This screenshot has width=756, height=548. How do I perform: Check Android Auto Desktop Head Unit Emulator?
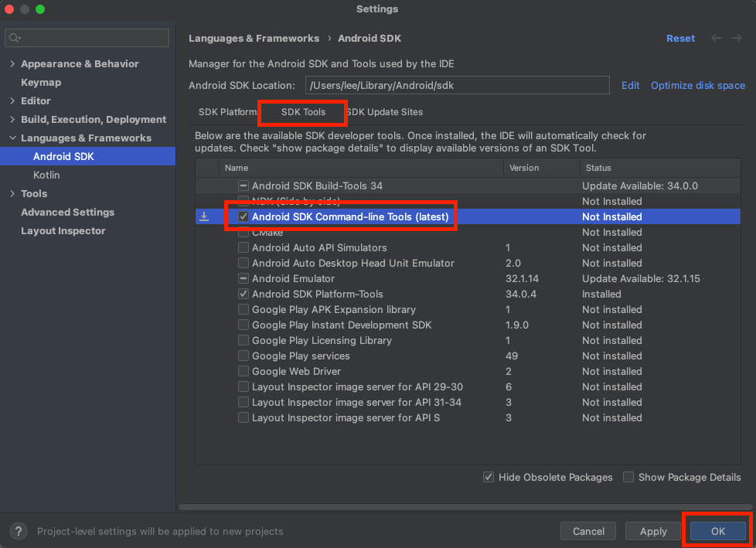243,263
